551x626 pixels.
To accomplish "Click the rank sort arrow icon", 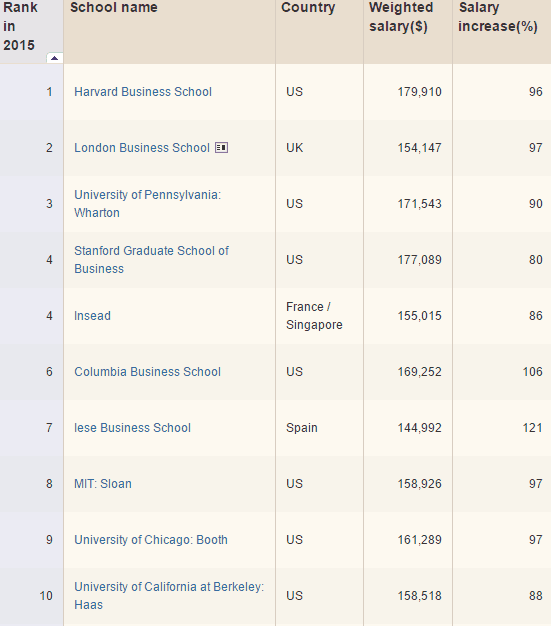I will pos(55,58).
